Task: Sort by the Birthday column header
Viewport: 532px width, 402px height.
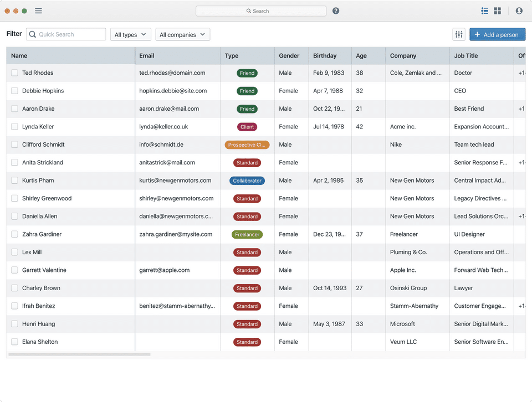Action: coord(330,55)
